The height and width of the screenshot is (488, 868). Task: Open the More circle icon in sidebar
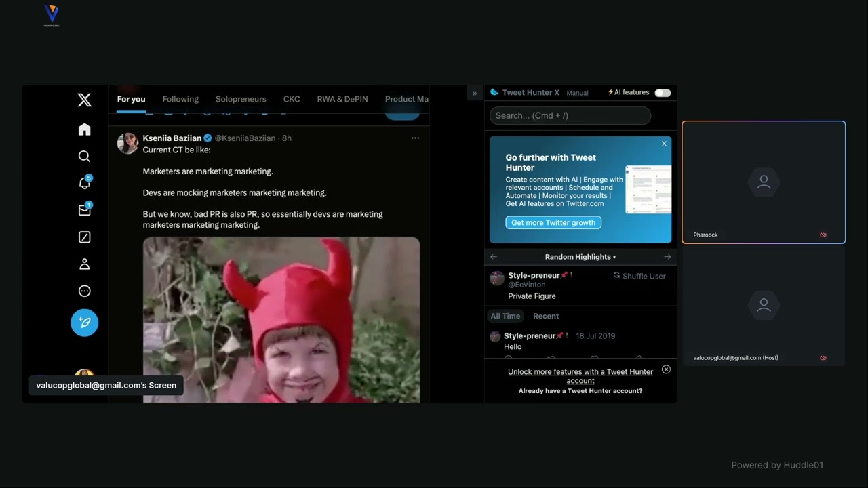(84, 291)
